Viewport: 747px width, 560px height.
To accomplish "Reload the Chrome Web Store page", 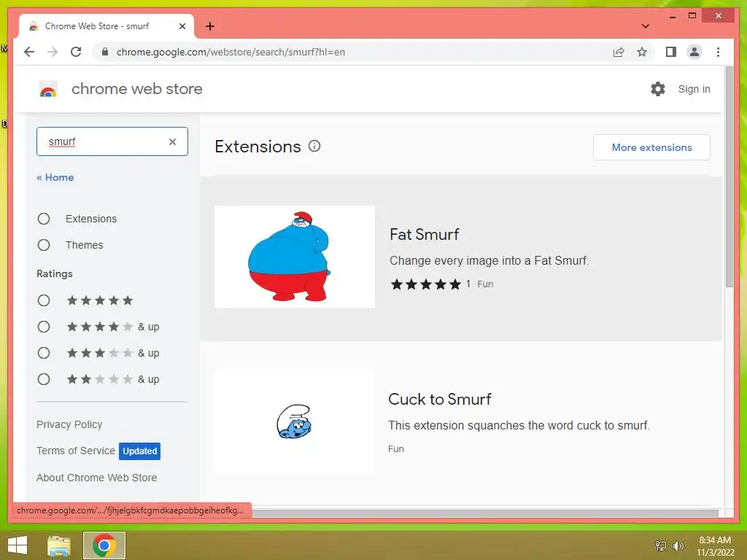I will tap(76, 52).
